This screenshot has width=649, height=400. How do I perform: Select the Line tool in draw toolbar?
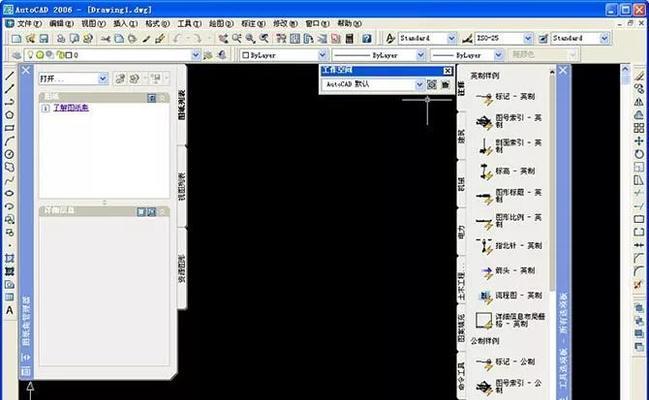coord(10,76)
